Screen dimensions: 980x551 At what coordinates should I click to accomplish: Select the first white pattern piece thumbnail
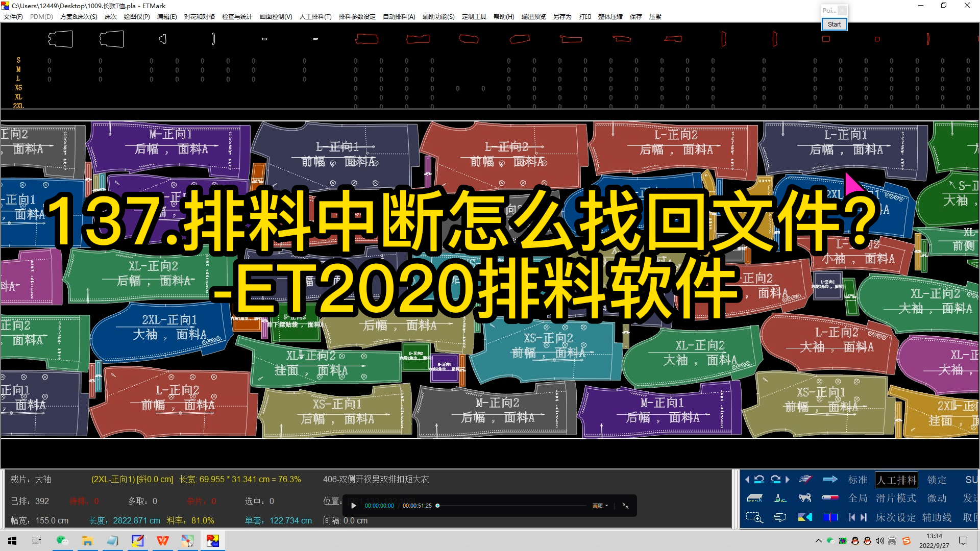coord(60,39)
